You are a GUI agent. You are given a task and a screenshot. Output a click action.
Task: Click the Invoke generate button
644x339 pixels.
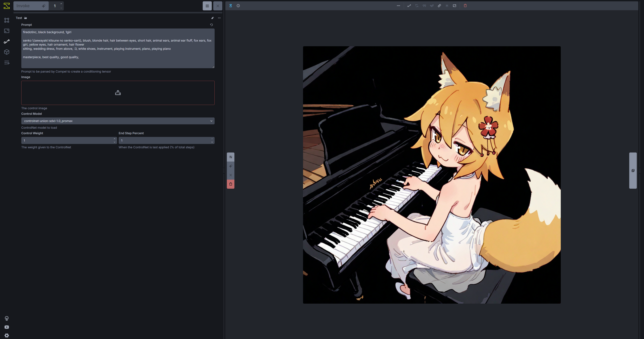point(31,6)
